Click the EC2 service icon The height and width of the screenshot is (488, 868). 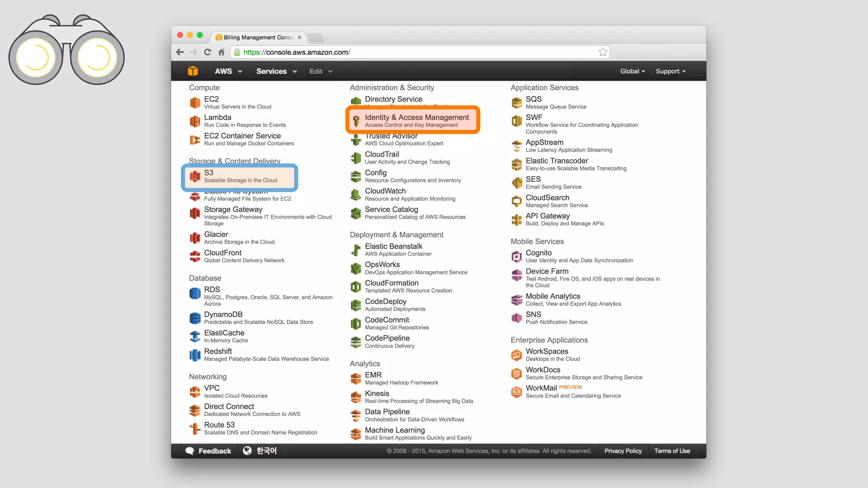[195, 103]
